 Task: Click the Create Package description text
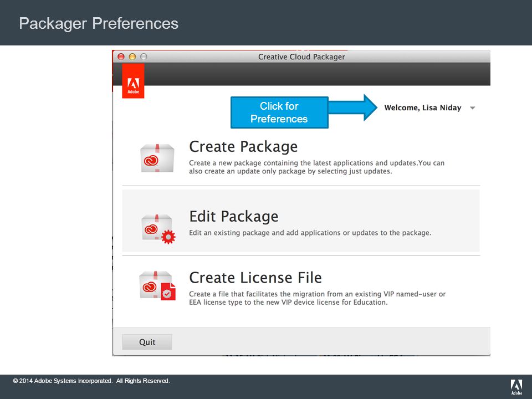(x=316, y=167)
